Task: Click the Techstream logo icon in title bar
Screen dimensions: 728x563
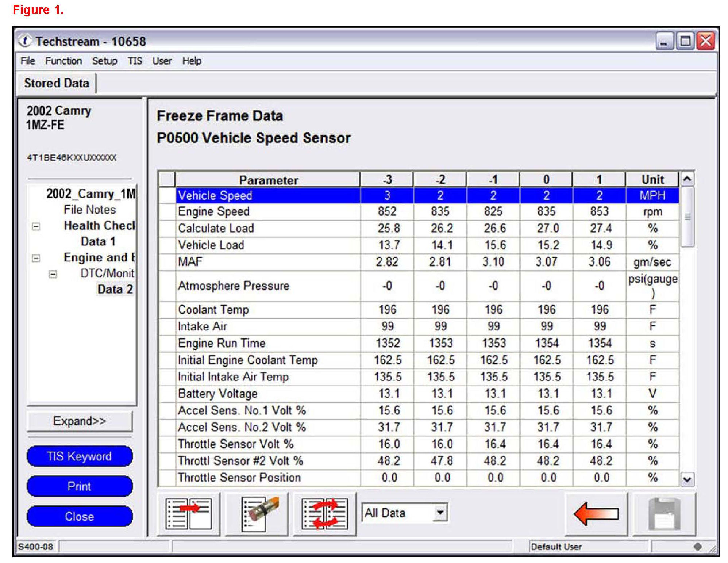Action: pyautogui.click(x=25, y=41)
